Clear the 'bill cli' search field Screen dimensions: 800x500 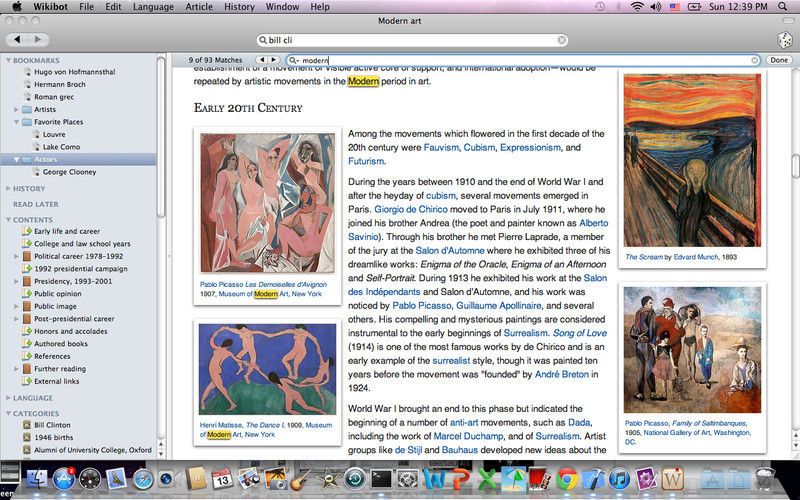point(561,40)
